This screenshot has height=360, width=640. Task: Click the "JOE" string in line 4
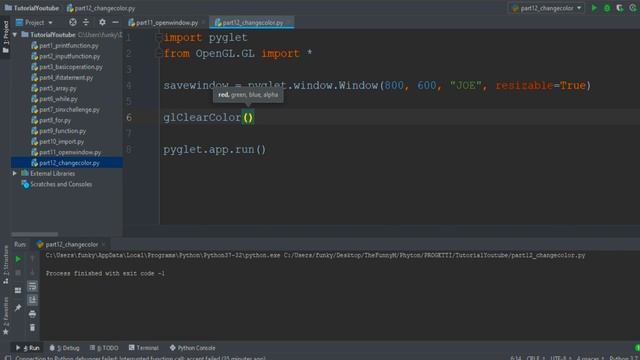tap(465, 85)
